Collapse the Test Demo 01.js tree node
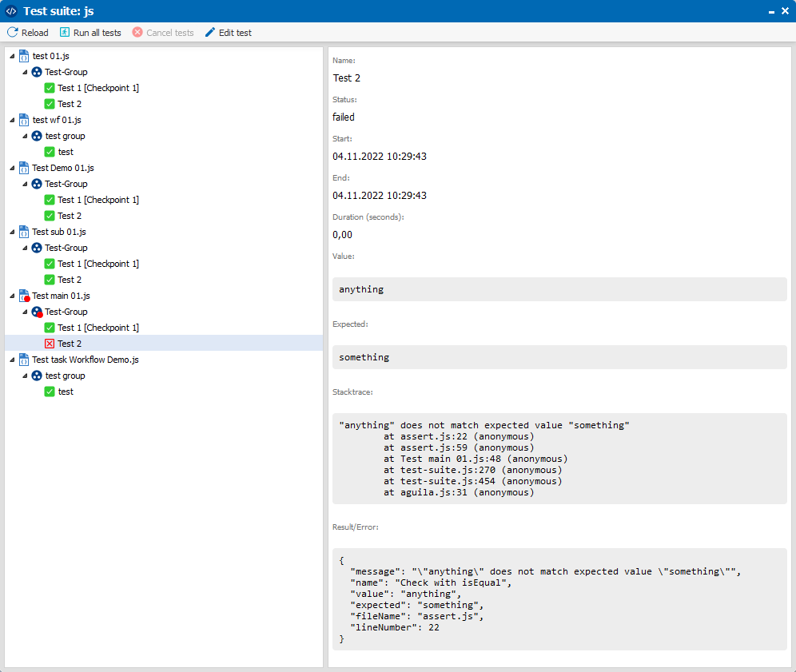Viewport: 796px width, 672px height. pos(12,168)
